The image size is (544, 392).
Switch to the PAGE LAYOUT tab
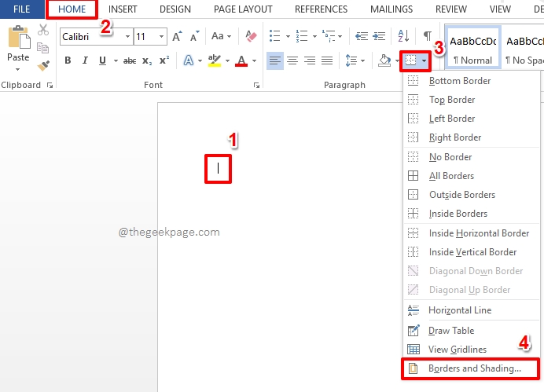(x=243, y=9)
